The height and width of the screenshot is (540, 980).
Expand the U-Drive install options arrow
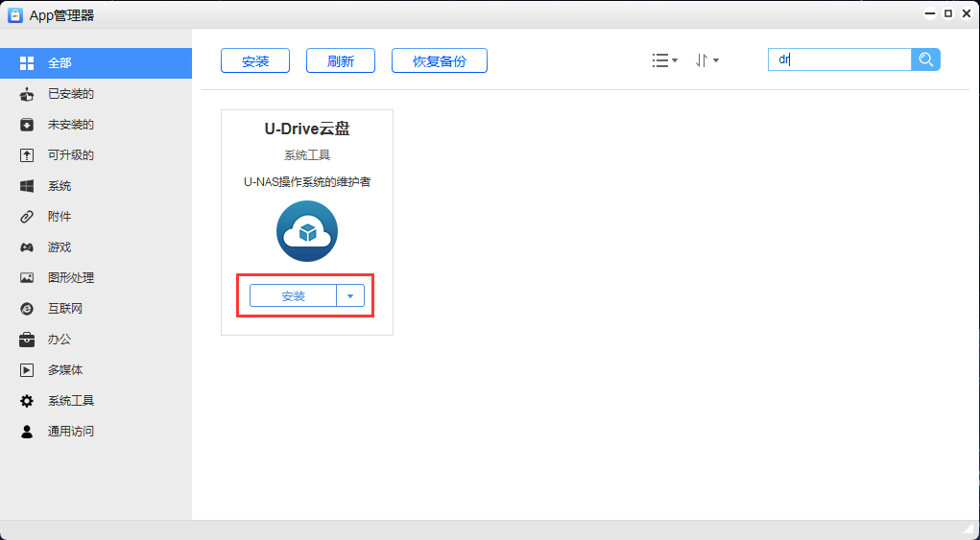(x=350, y=296)
